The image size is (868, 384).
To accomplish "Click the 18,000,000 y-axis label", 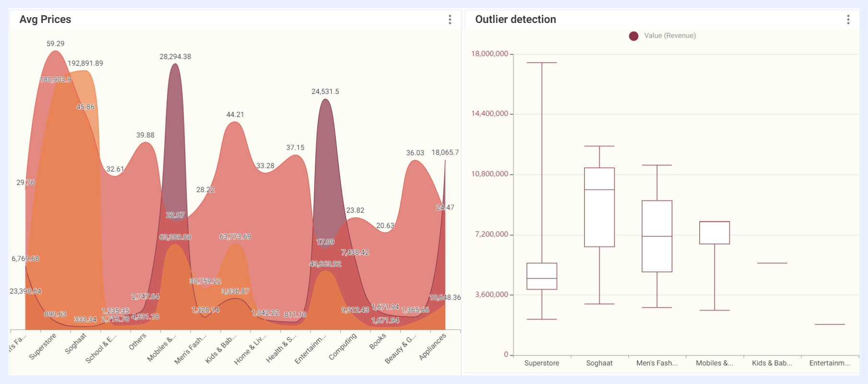I will 489,54.
